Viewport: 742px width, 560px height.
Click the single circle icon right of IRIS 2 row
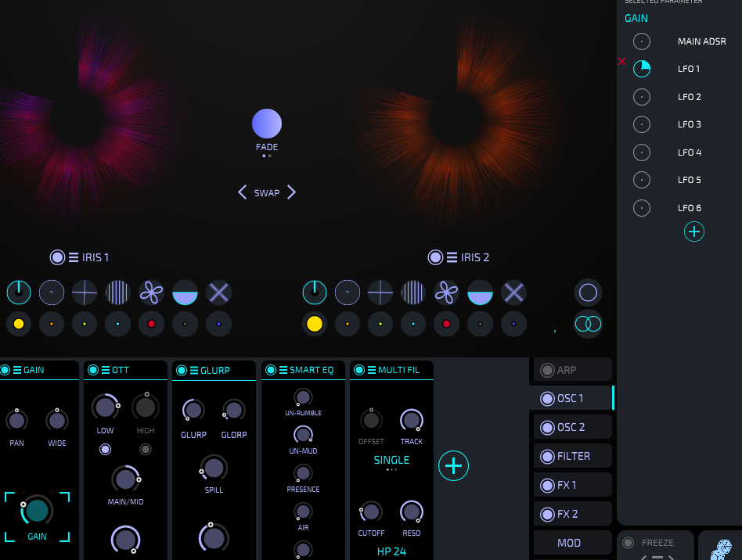point(589,293)
